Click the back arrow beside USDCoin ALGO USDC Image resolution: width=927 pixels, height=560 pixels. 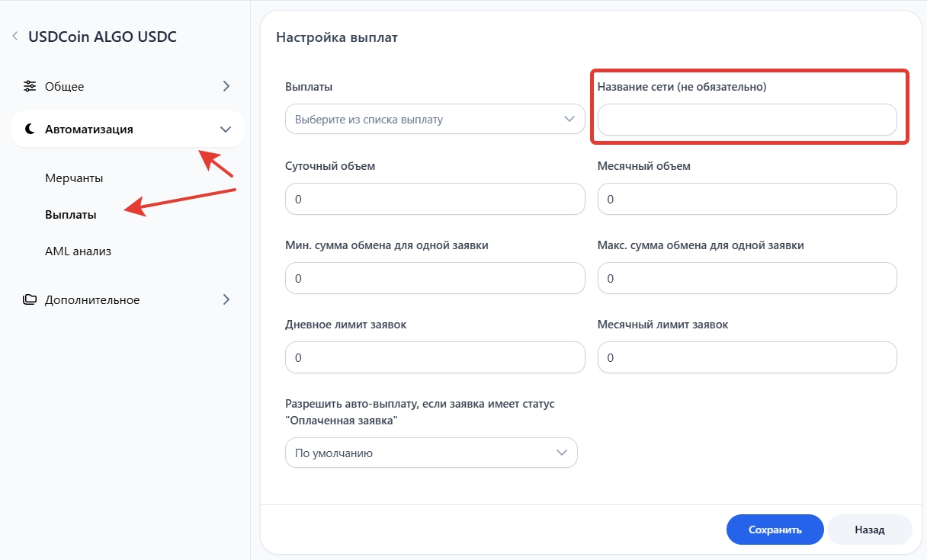(15, 37)
